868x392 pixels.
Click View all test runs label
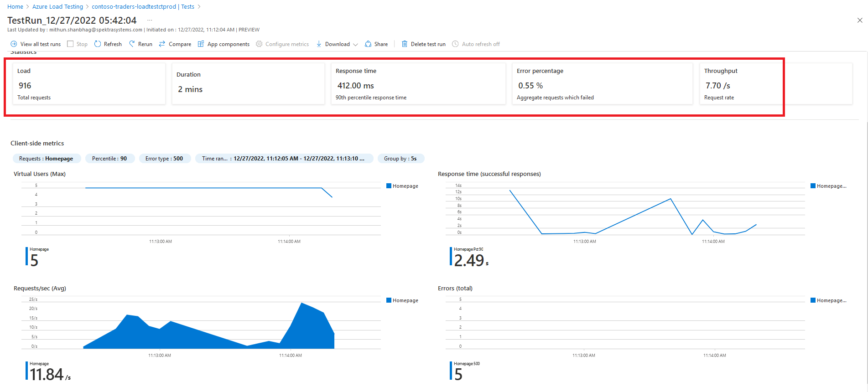pyautogui.click(x=41, y=44)
